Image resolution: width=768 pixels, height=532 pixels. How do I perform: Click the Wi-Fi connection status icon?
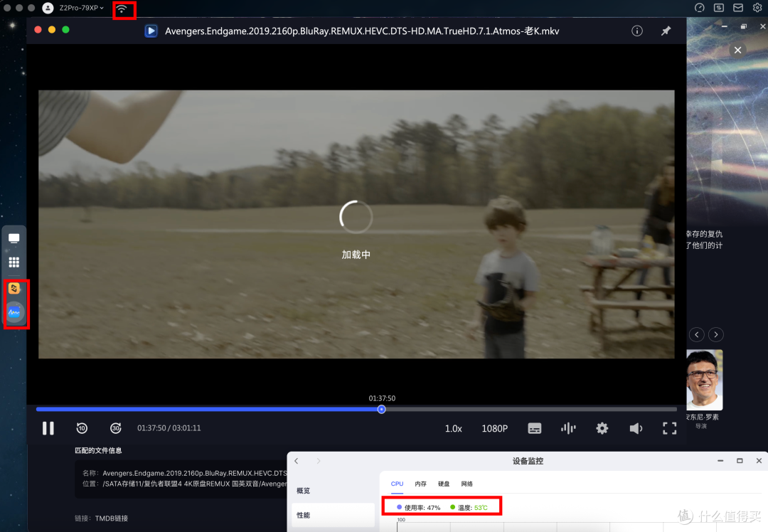click(x=122, y=9)
